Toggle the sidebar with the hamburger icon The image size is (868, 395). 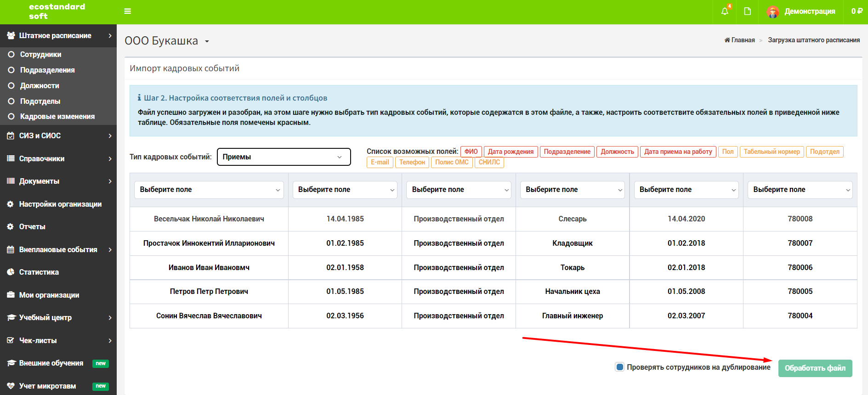click(128, 11)
